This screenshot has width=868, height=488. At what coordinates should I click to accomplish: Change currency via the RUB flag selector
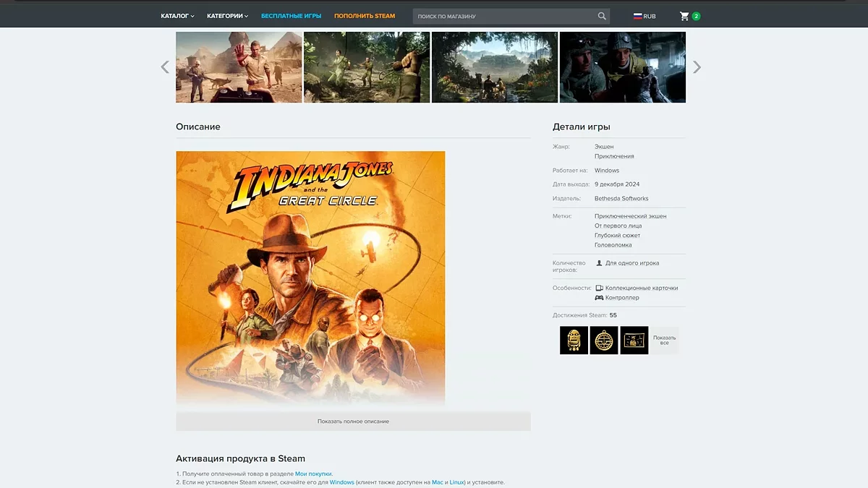(x=644, y=16)
